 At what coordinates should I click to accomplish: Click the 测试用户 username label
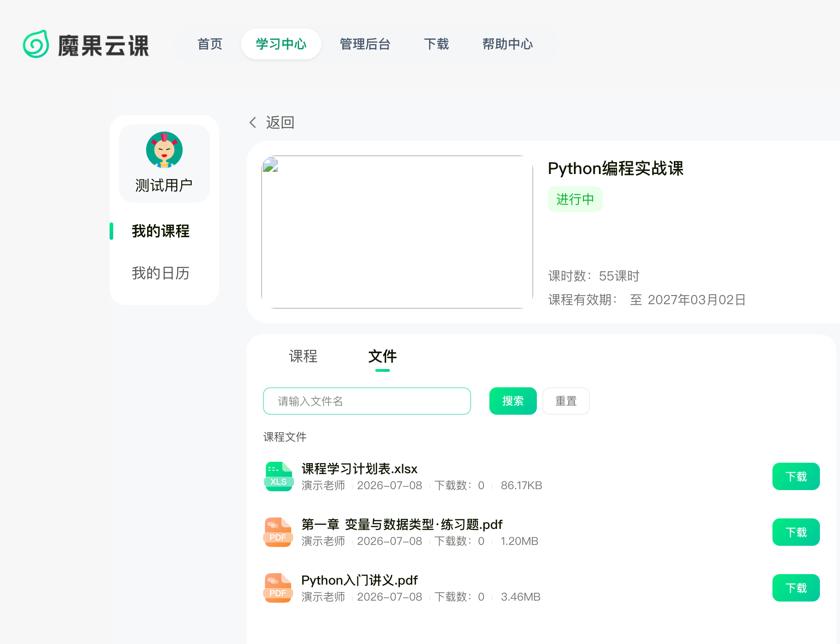(x=164, y=185)
